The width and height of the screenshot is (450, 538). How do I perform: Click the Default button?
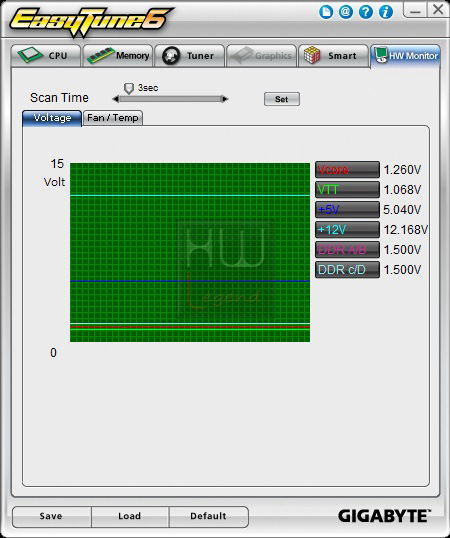208,516
